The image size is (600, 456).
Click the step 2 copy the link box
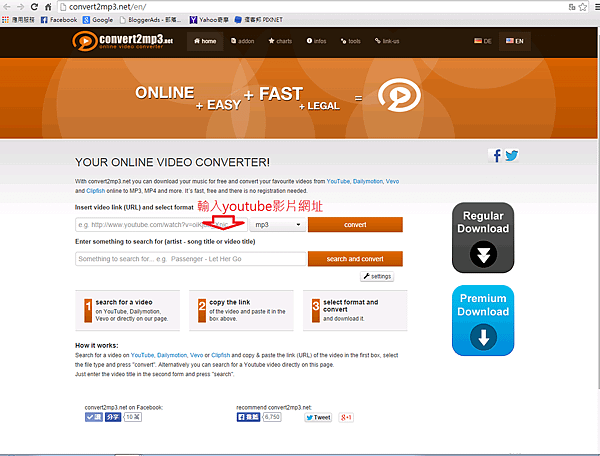(241, 310)
